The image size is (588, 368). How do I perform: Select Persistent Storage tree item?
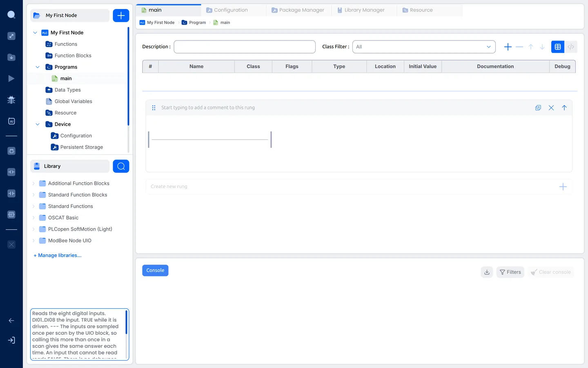point(82,147)
